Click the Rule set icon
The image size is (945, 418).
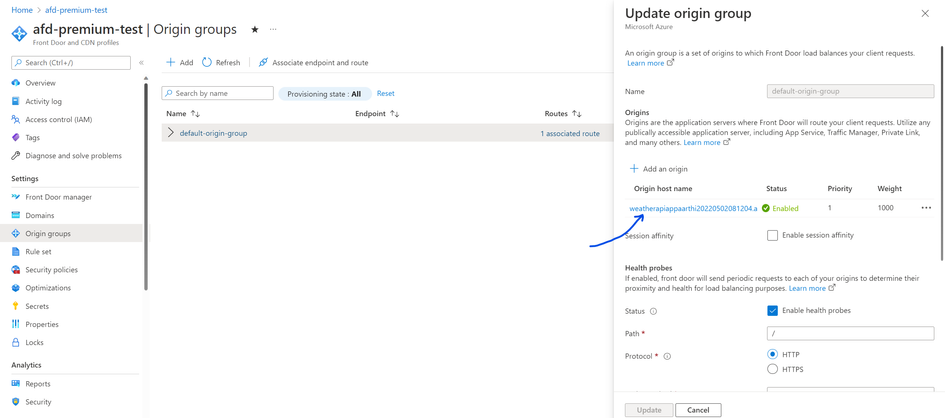click(x=16, y=252)
